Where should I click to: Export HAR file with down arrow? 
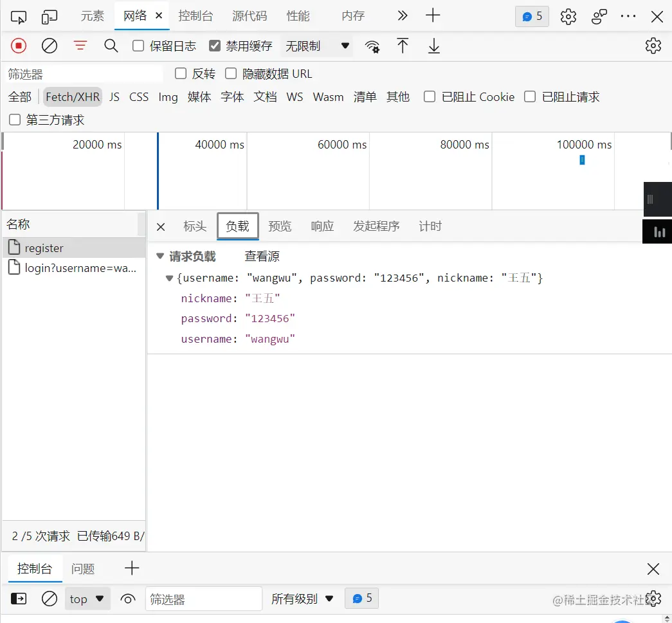click(433, 46)
